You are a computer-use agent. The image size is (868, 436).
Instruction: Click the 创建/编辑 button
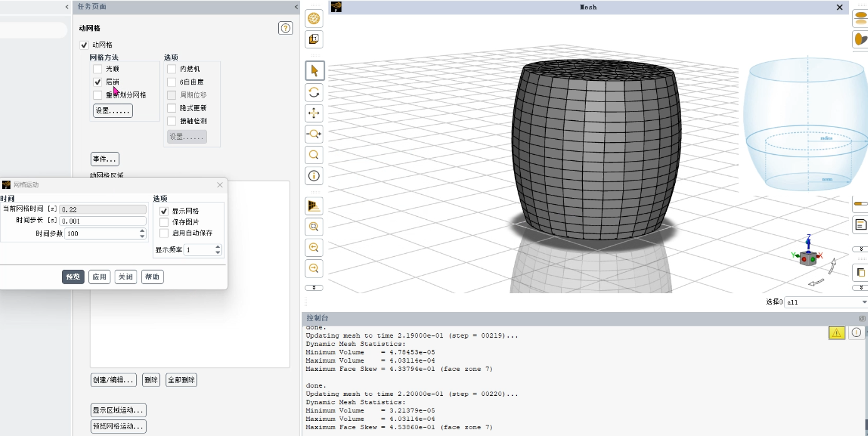tap(113, 380)
